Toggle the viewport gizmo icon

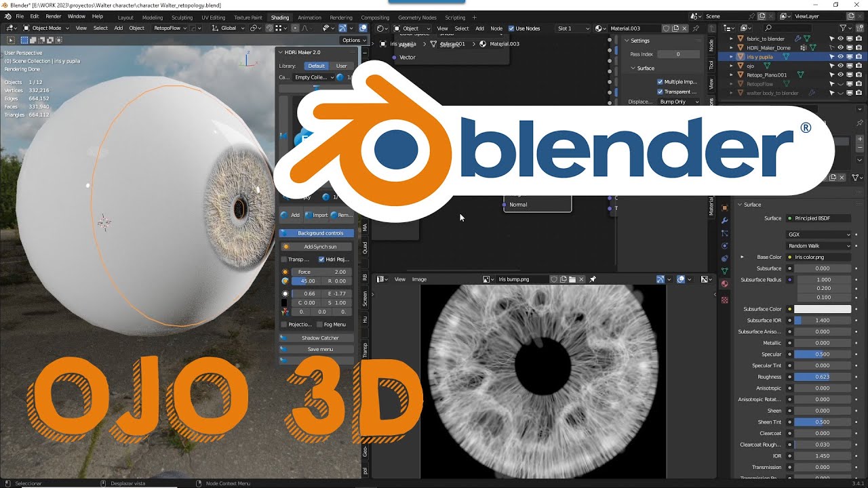342,28
